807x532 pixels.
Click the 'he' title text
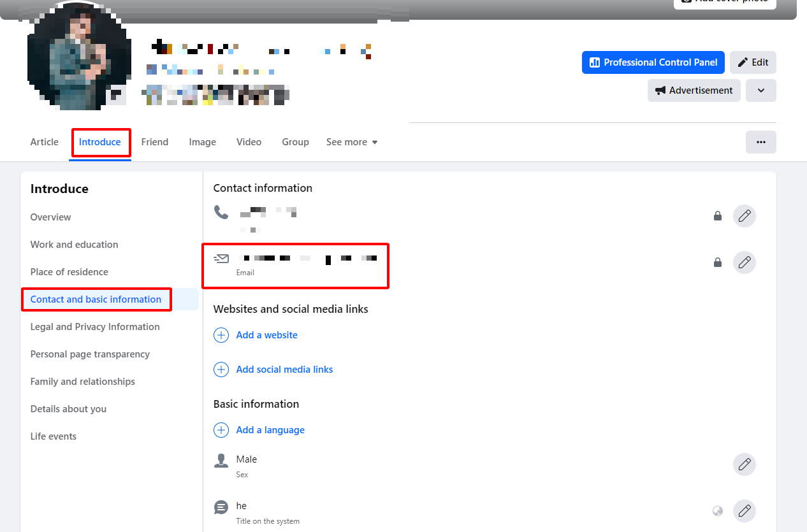[242, 506]
